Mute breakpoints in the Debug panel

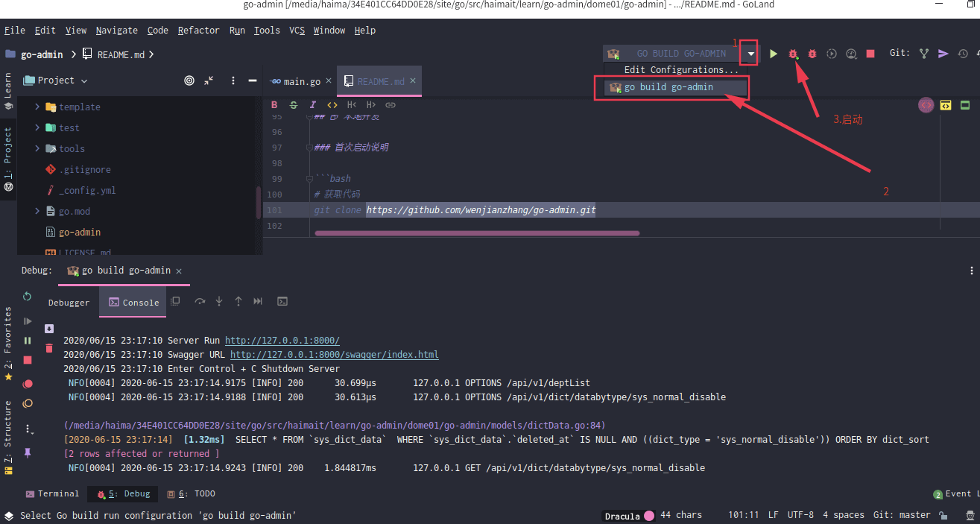click(x=28, y=403)
